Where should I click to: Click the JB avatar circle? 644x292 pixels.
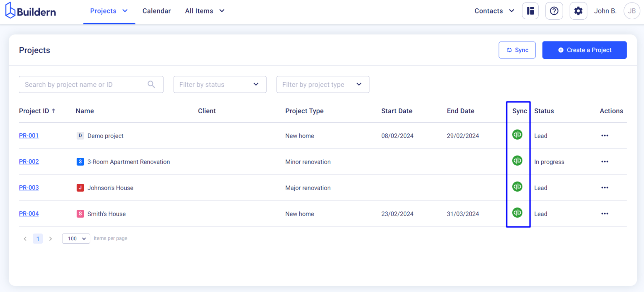point(632,11)
